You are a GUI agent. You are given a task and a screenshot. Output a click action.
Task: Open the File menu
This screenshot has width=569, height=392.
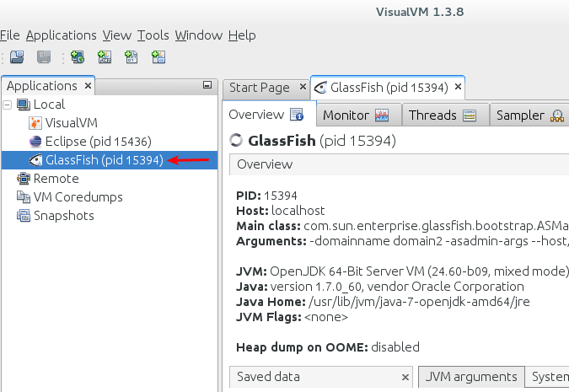(x=10, y=35)
